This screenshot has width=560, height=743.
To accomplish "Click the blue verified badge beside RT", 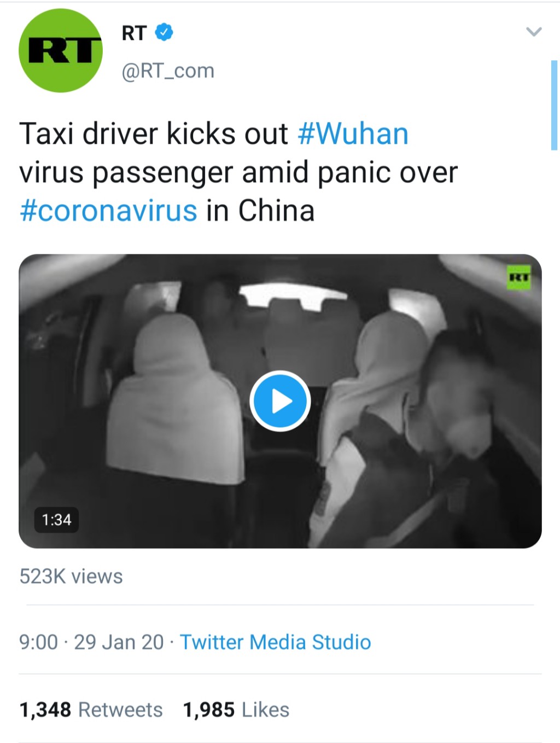I will click(x=164, y=32).
